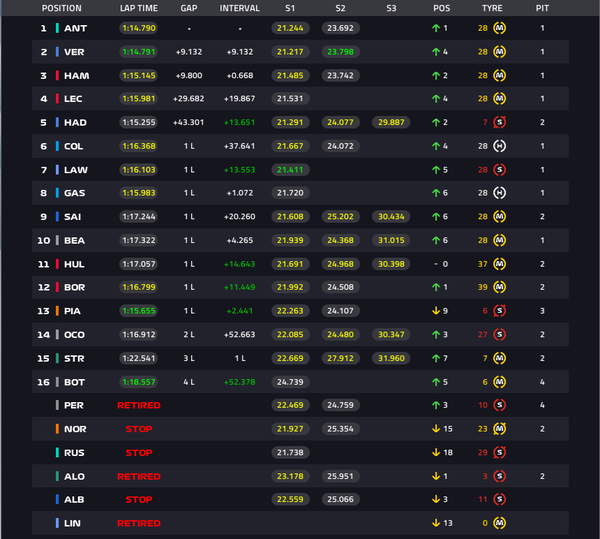Select the LAP TIME column header

point(139,8)
